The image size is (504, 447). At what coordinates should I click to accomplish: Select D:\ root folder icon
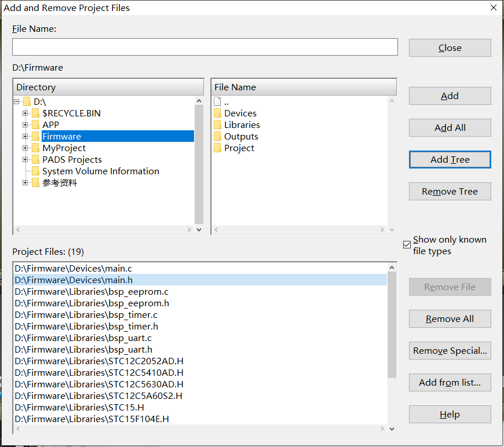pos(27,101)
